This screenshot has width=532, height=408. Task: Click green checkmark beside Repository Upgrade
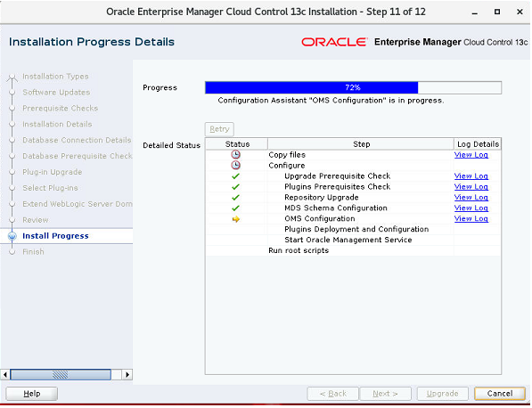coord(236,198)
